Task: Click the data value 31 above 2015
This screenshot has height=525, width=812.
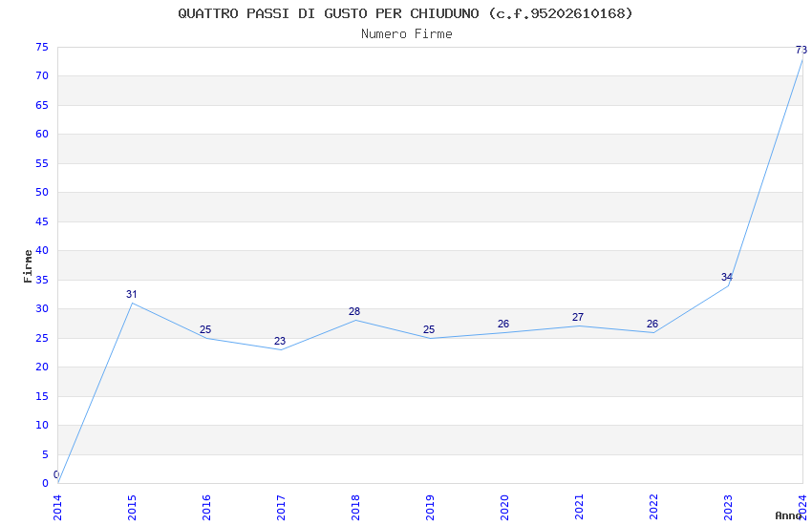Action: point(132,294)
